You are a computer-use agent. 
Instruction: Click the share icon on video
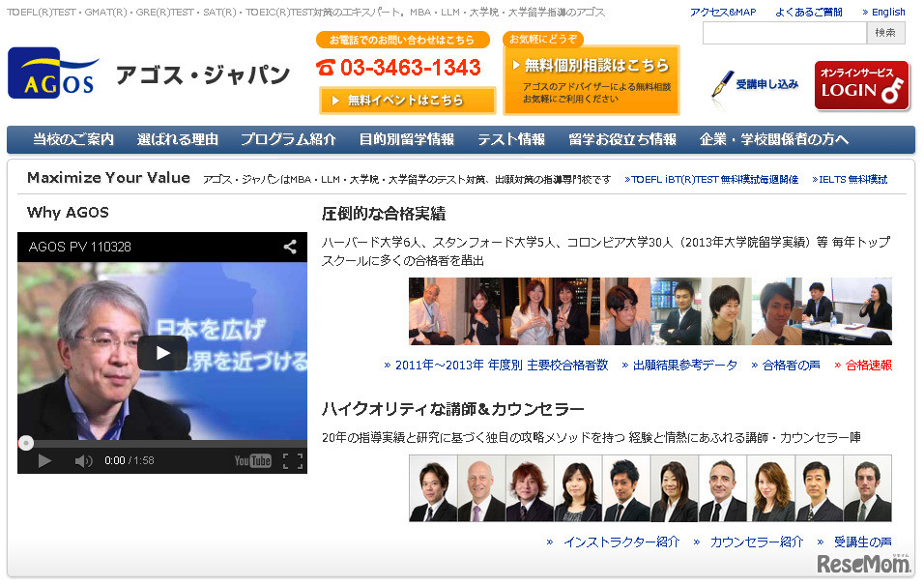(x=290, y=247)
